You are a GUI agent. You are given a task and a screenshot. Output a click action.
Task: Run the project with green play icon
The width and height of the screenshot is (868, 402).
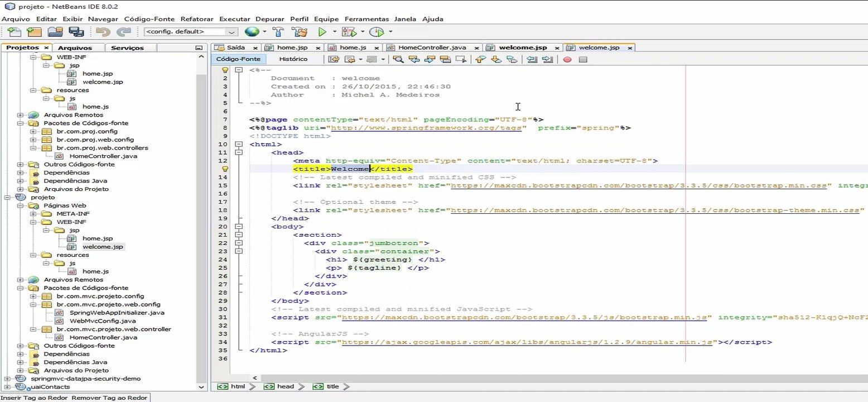click(x=322, y=32)
